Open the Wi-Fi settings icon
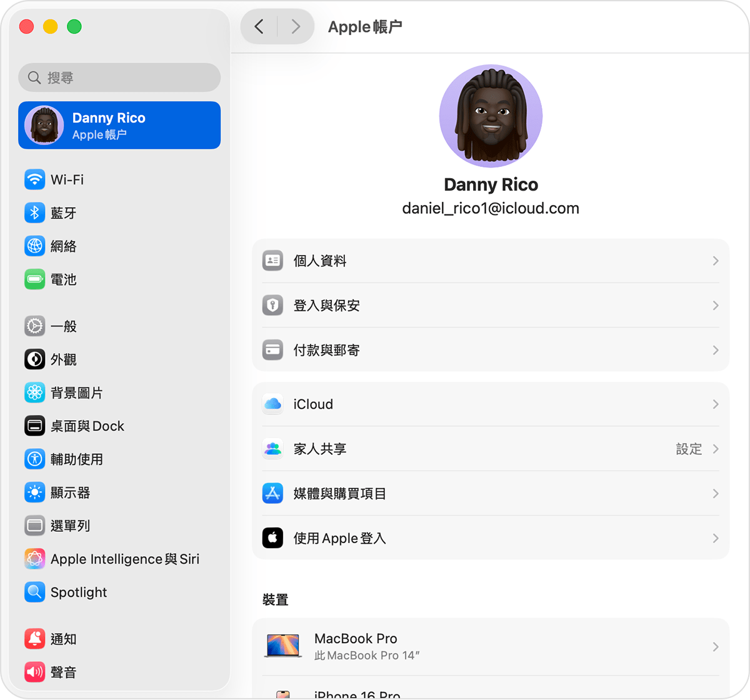 34,179
